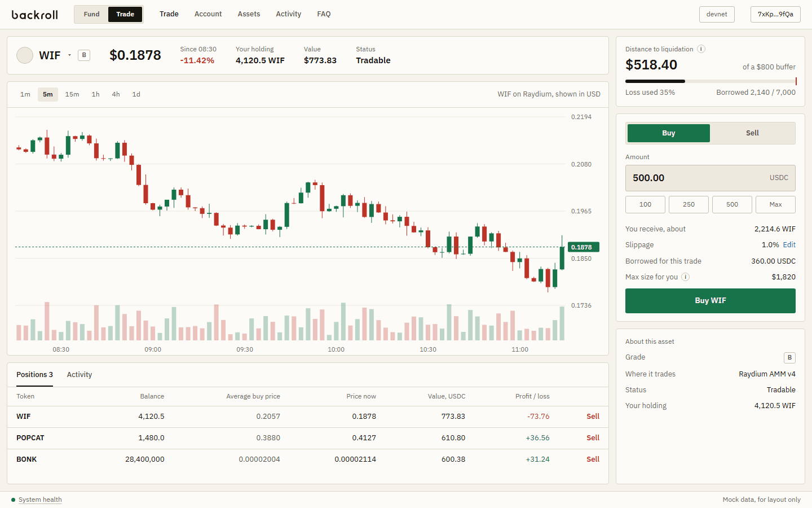Click the grade B badge beside WIF
This screenshot has width=812, height=508.
point(84,55)
